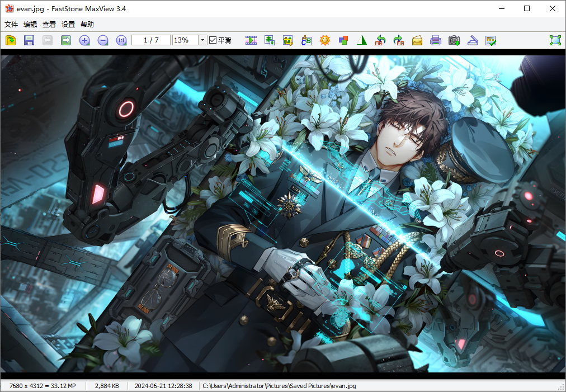The height and width of the screenshot is (392, 566).
Task: Select the crop tool icon
Action: (288, 40)
